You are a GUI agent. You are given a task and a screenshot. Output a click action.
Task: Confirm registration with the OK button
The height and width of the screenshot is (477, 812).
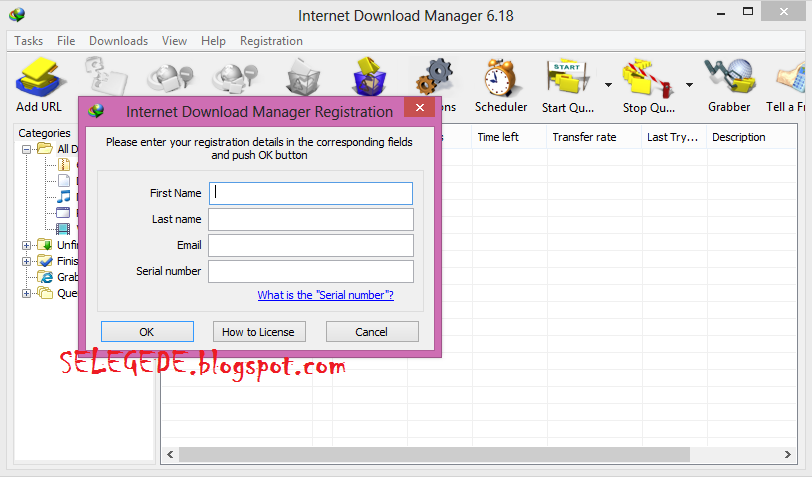coord(148,331)
